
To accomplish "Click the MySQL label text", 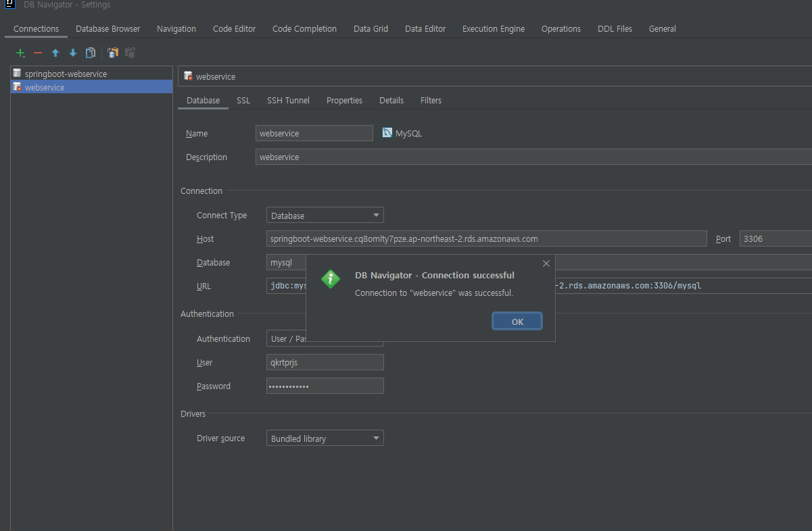I will pyautogui.click(x=408, y=134).
